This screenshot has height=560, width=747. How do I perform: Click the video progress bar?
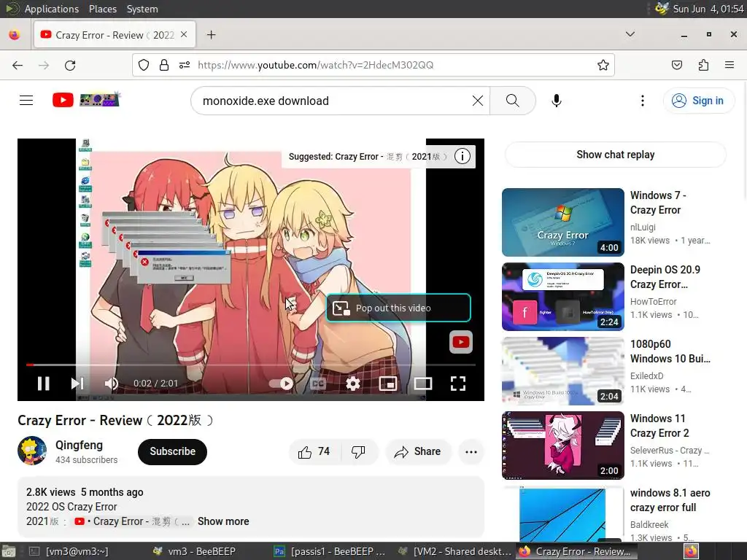tap(251, 365)
